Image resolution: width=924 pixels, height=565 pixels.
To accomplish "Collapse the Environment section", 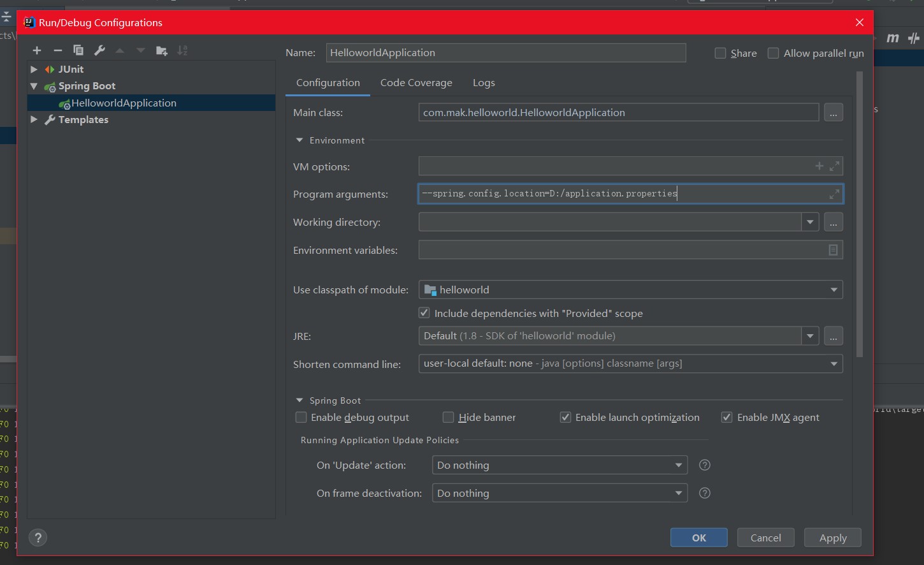I will 300,140.
